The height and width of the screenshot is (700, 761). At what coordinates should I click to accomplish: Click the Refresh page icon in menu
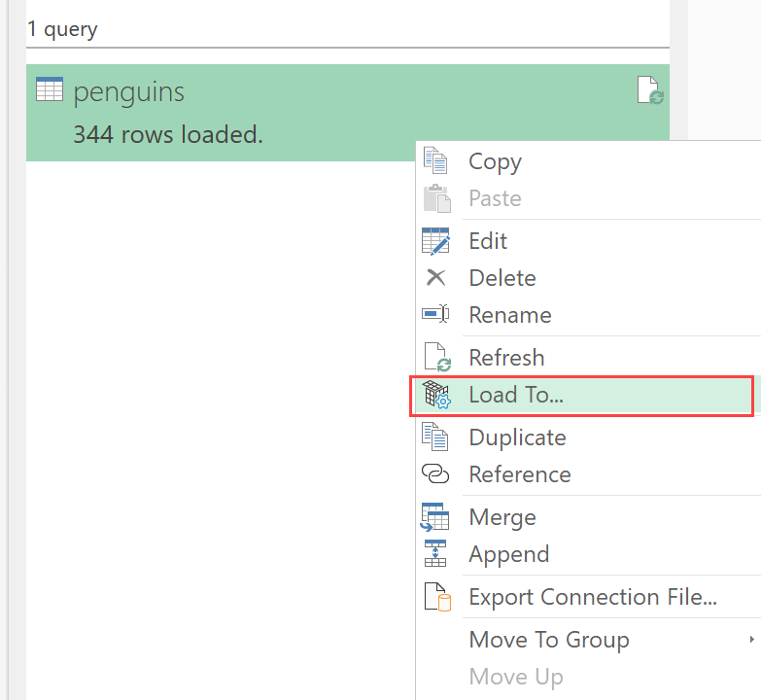(x=437, y=357)
